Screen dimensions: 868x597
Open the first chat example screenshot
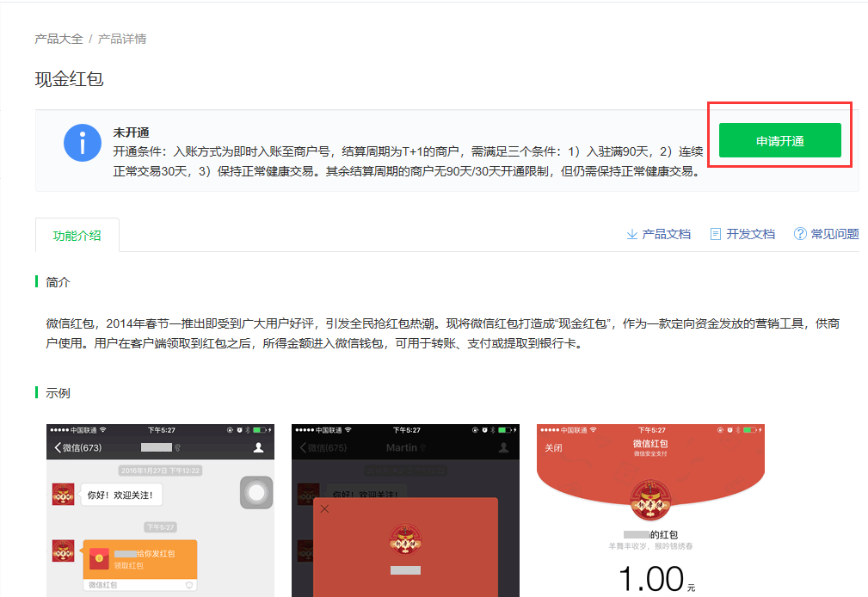(x=161, y=511)
